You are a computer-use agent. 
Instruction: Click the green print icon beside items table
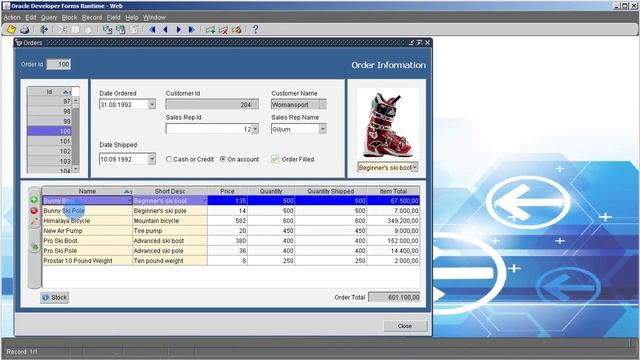[x=35, y=247]
